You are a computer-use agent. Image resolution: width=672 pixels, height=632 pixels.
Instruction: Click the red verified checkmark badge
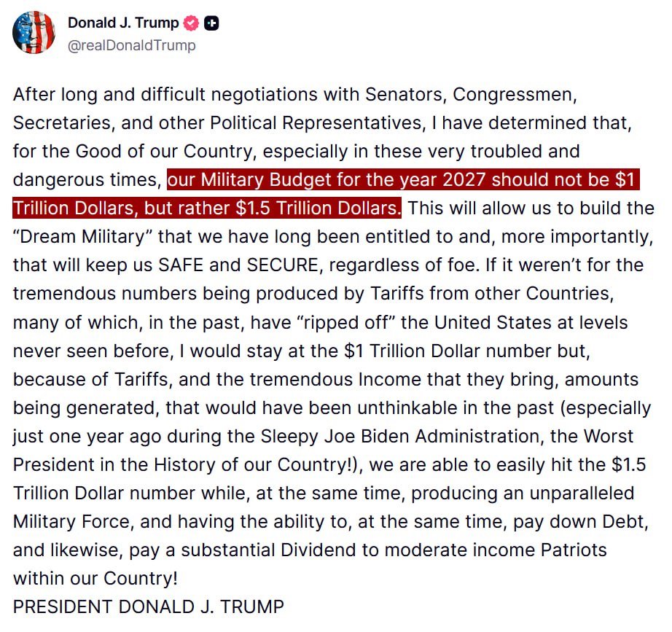[191, 23]
